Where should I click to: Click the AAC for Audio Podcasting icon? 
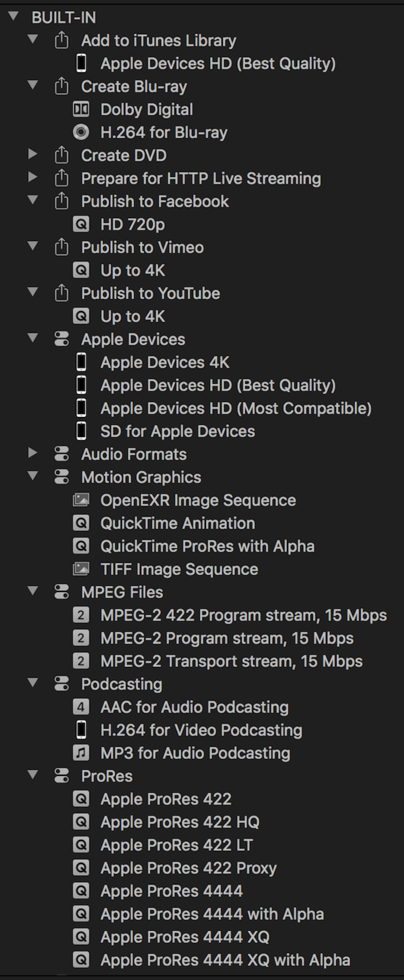click(x=81, y=707)
